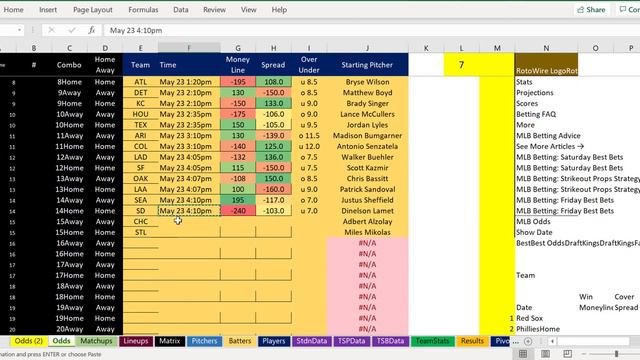Switch to the Matrix sheet tab

tap(170, 341)
